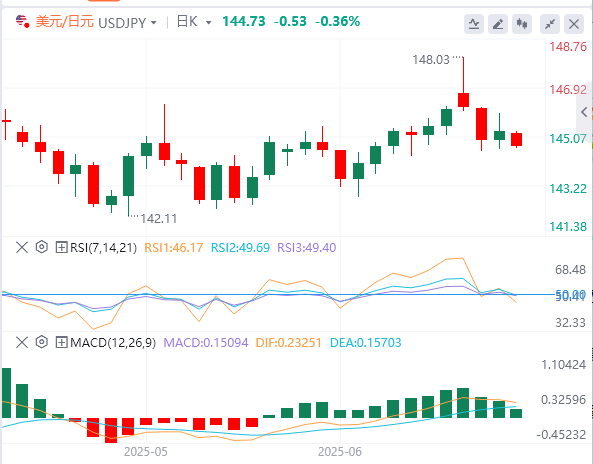Expand RSI panel with plus box
This screenshot has width=593, height=464.
point(61,248)
